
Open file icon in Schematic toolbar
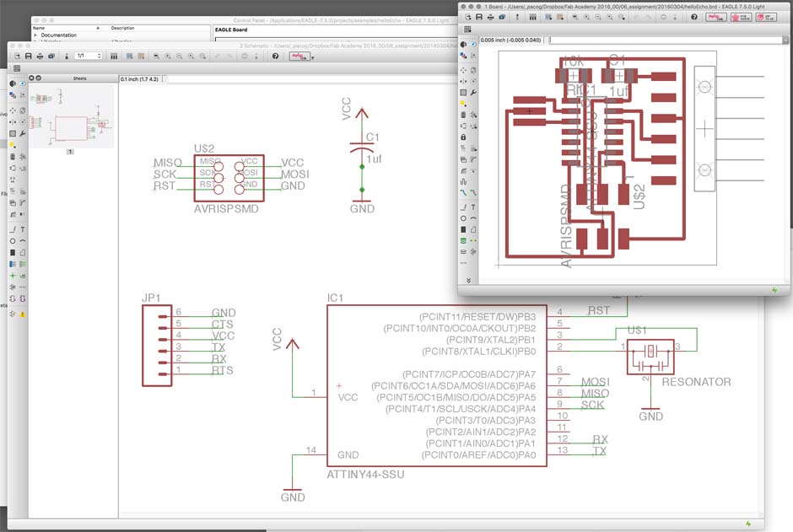point(17,56)
